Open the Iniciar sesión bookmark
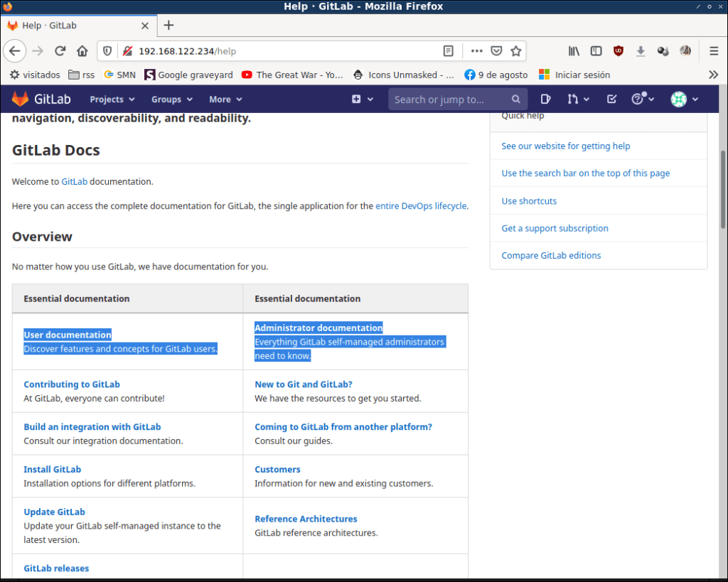This screenshot has height=582, width=728. click(x=574, y=75)
